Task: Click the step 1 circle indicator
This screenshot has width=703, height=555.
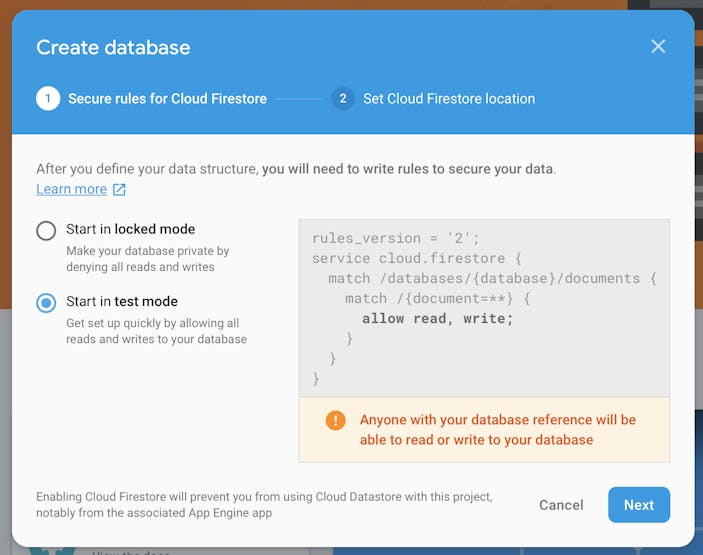Action: point(48,99)
